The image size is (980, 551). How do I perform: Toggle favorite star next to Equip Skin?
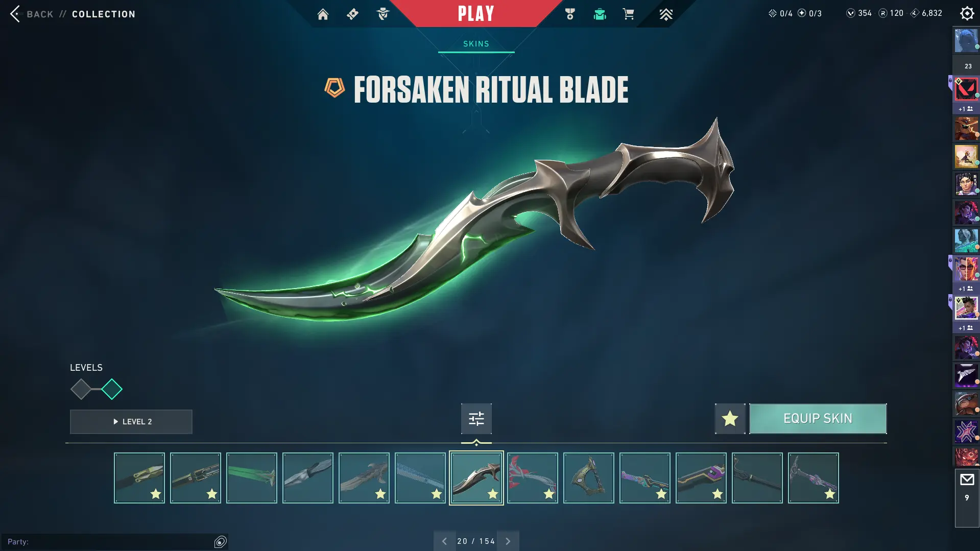(730, 419)
